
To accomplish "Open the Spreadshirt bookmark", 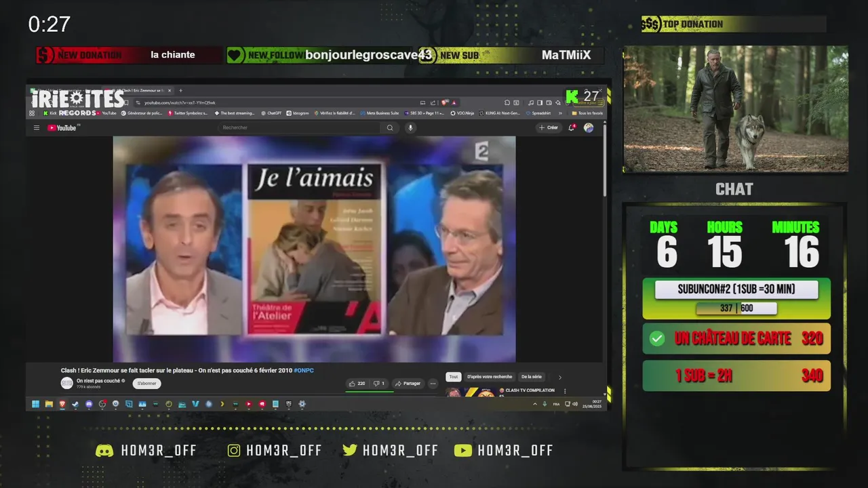I will point(538,113).
